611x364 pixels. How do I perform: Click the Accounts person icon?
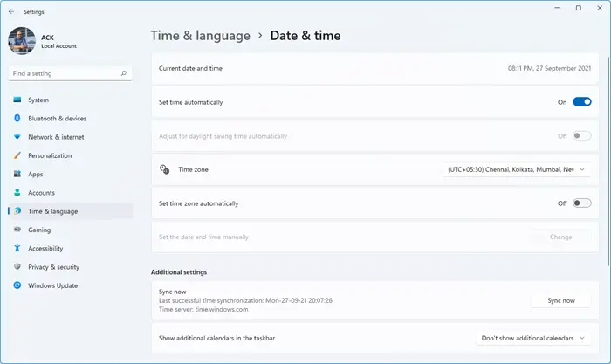click(x=17, y=193)
